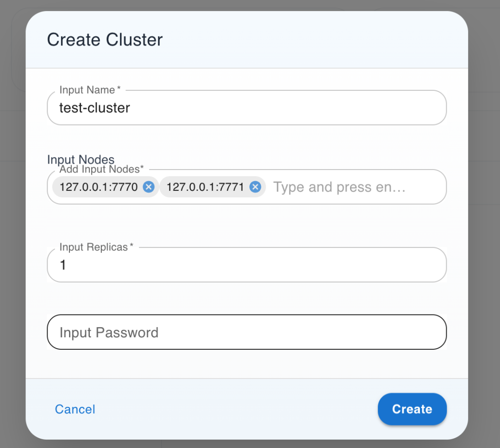Select the Input Password field
This screenshot has height=448, width=500.
247,332
